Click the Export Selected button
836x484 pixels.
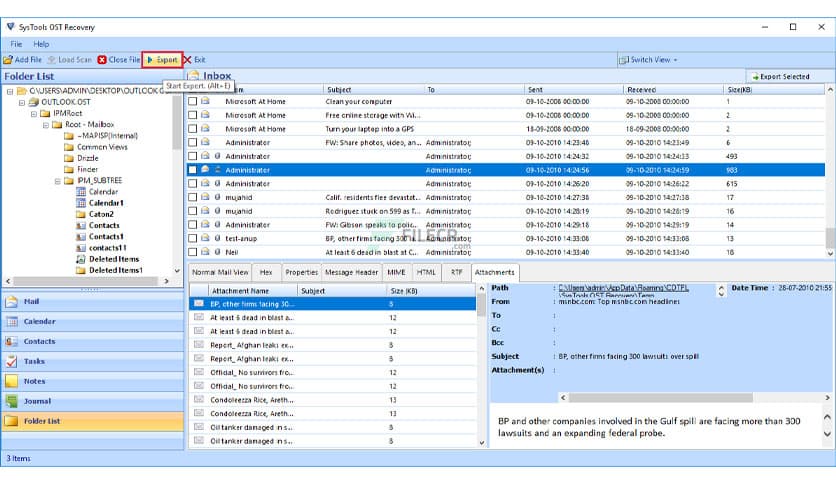pos(781,77)
